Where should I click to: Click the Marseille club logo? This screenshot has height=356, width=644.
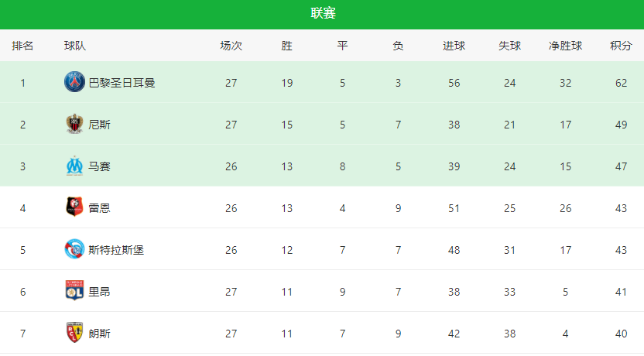click(x=74, y=166)
